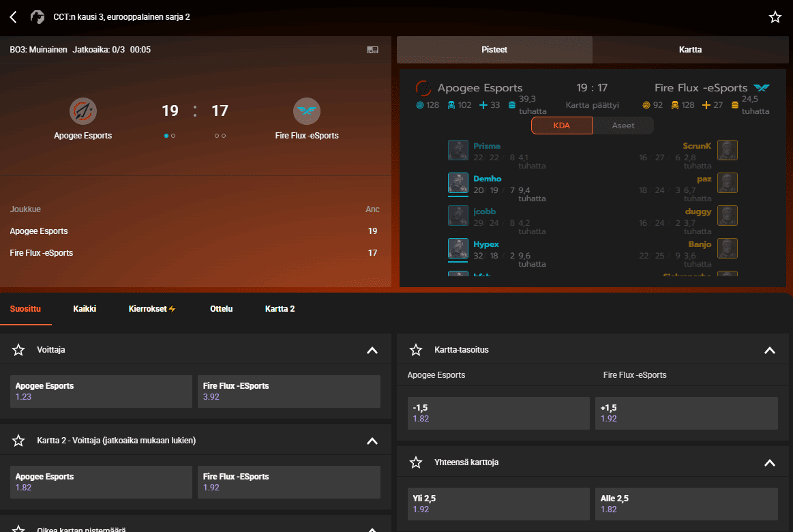The height and width of the screenshot is (532, 793).
Task: Click the Apogee Esports team logo
Action: click(83, 110)
